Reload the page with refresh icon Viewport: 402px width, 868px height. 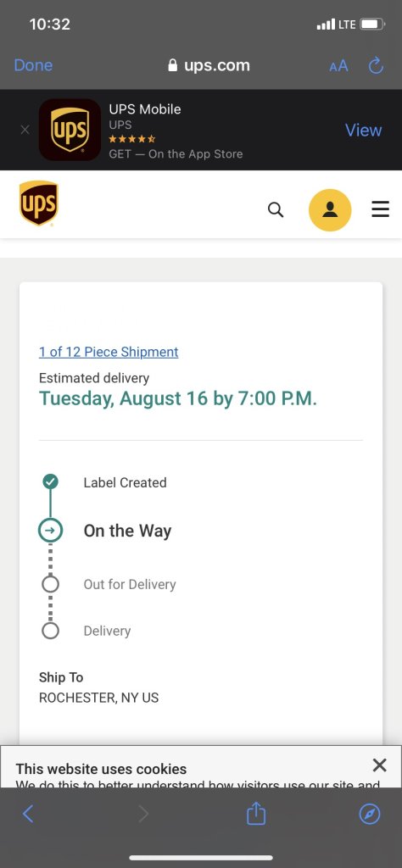(x=376, y=66)
